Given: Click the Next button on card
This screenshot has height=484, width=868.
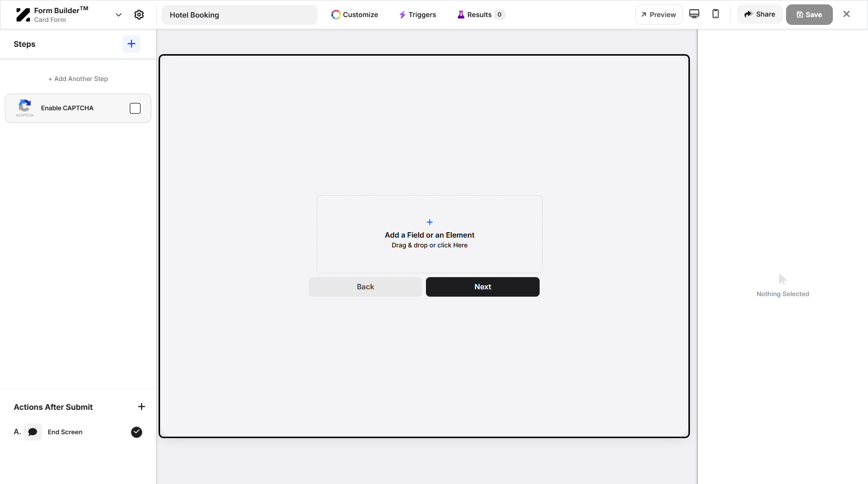Looking at the screenshot, I should (483, 287).
